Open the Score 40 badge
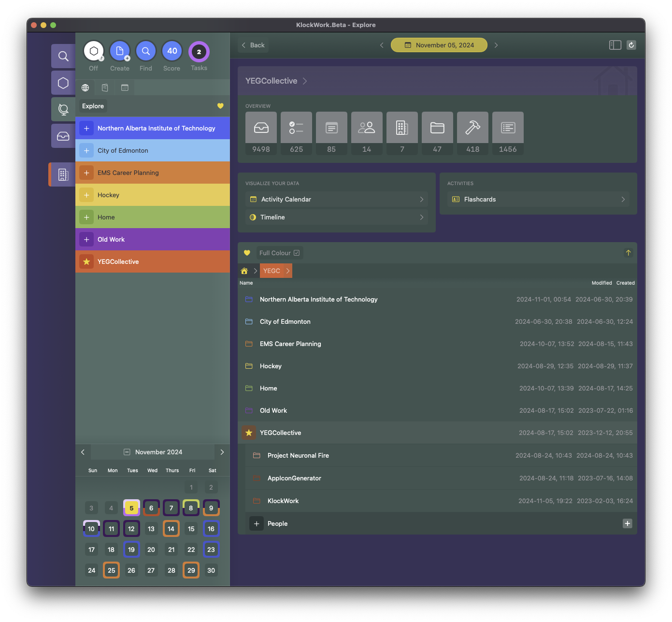This screenshot has height=622, width=672. click(172, 51)
